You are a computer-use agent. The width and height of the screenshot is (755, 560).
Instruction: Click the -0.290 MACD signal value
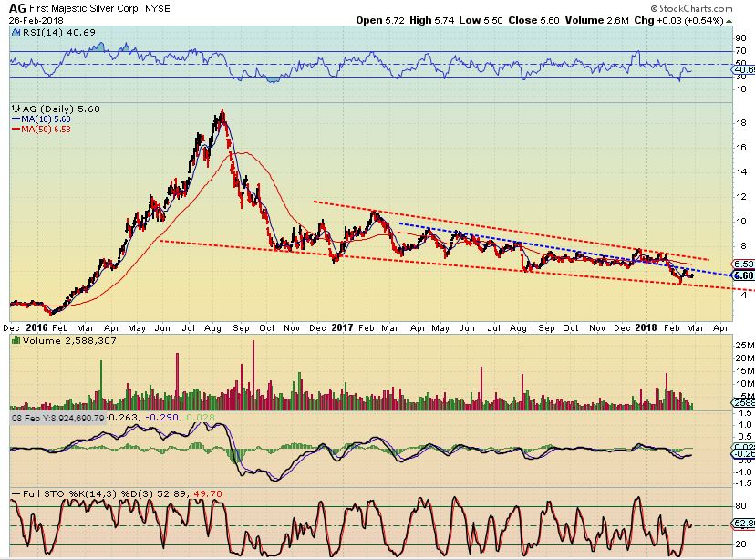pos(161,417)
